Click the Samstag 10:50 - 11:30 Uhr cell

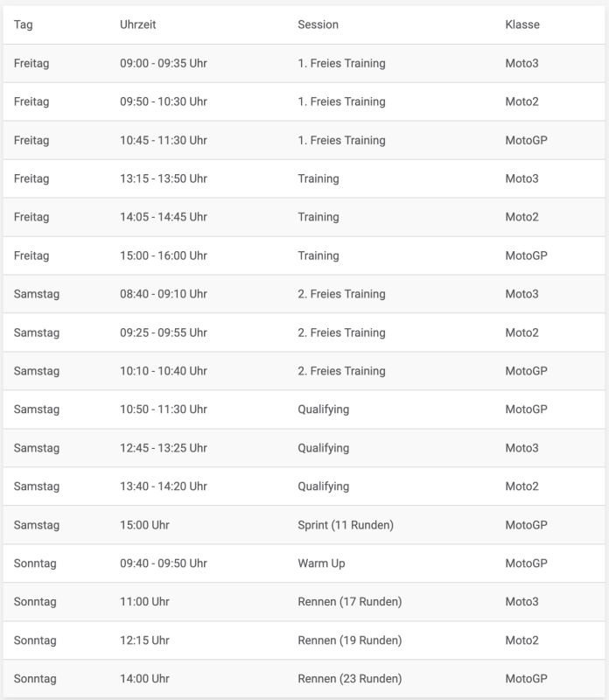point(164,409)
